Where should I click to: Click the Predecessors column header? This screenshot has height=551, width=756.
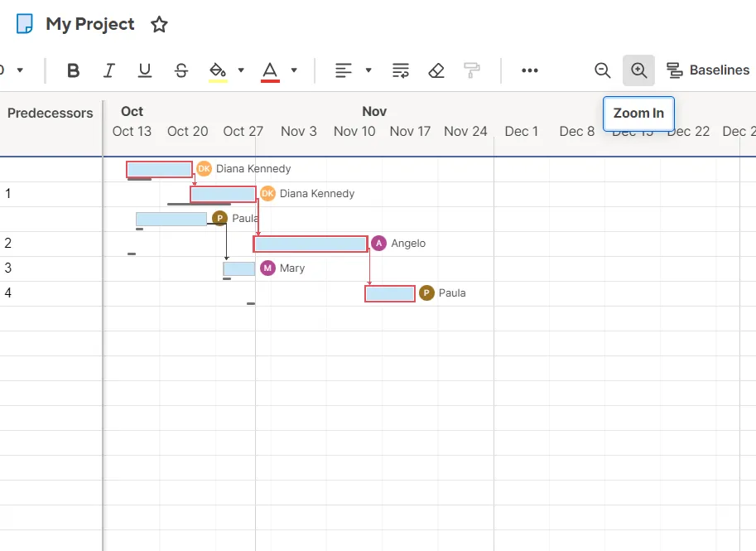coord(51,113)
